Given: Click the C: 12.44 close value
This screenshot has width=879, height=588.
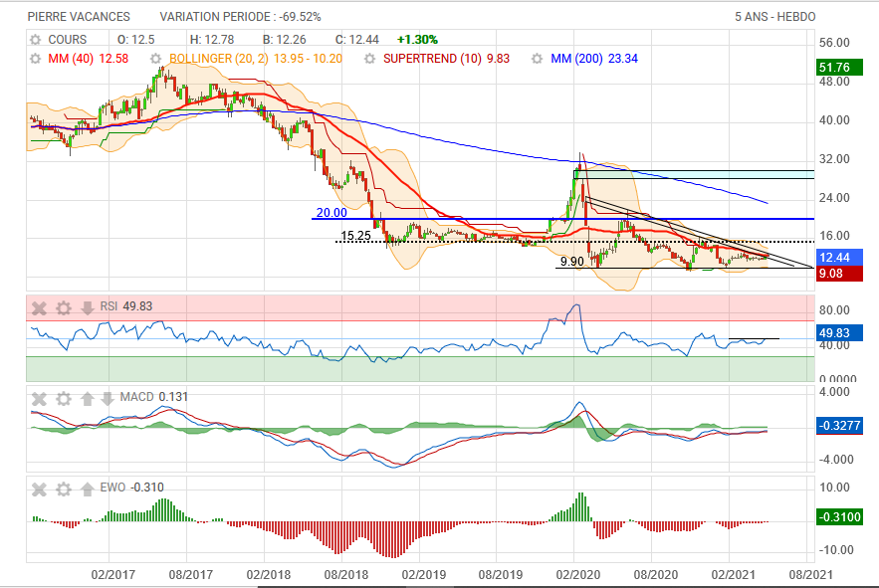Looking at the screenshot, I should click(357, 40).
